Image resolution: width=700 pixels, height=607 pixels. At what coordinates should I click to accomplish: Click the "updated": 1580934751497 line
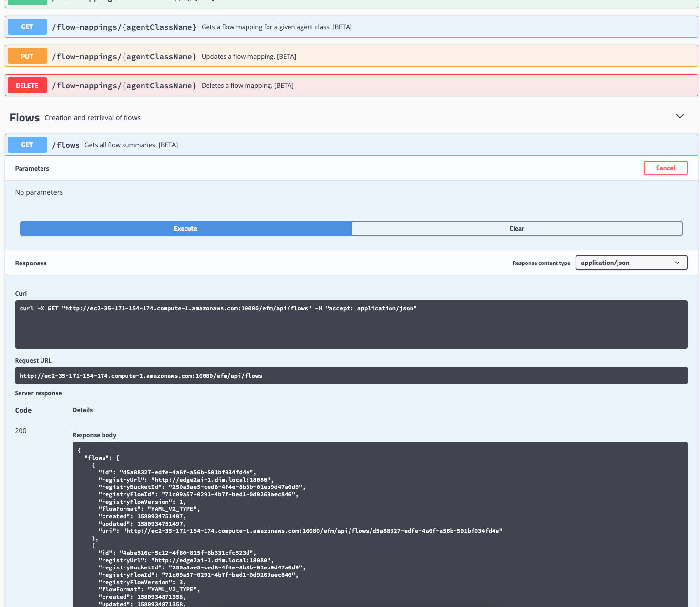point(142,524)
